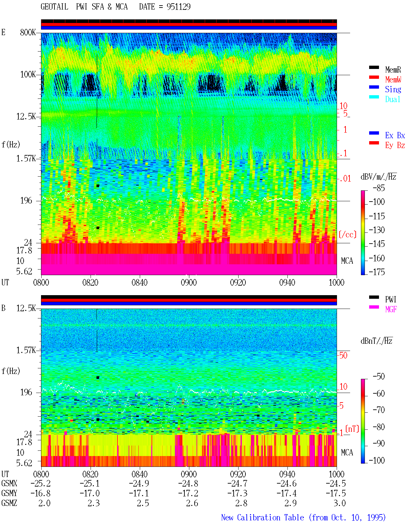Click the 'Sing' legend label

click(x=393, y=89)
